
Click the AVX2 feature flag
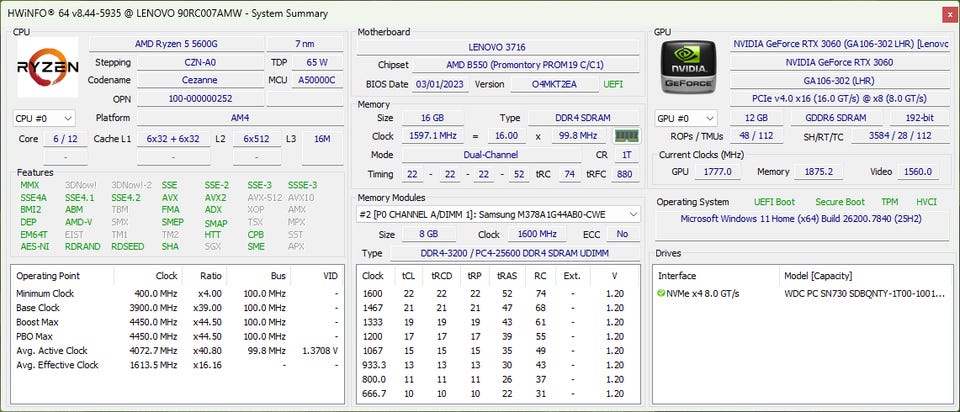[x=215, y=198]
